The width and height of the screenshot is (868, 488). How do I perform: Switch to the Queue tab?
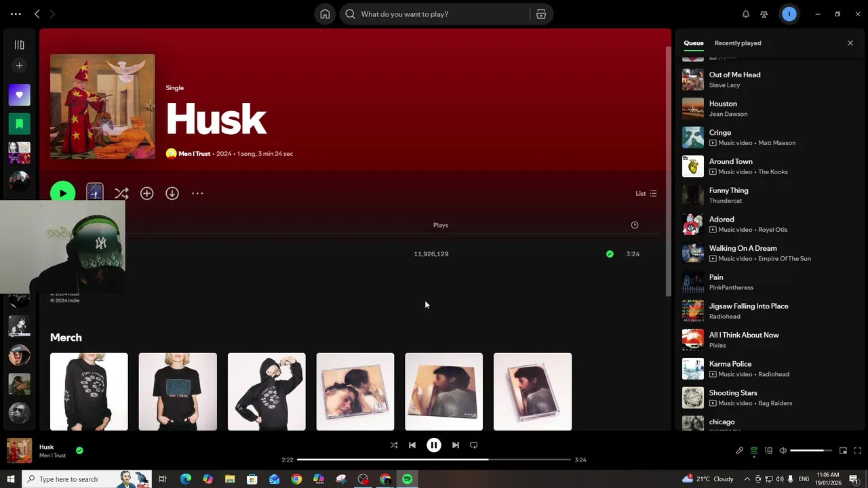(694, 43)
